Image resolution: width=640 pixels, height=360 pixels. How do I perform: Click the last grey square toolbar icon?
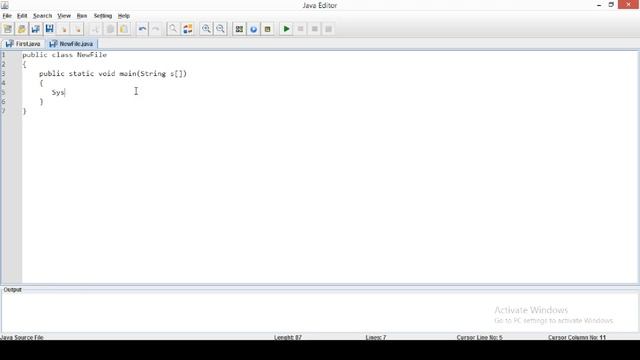coord(329,29)
